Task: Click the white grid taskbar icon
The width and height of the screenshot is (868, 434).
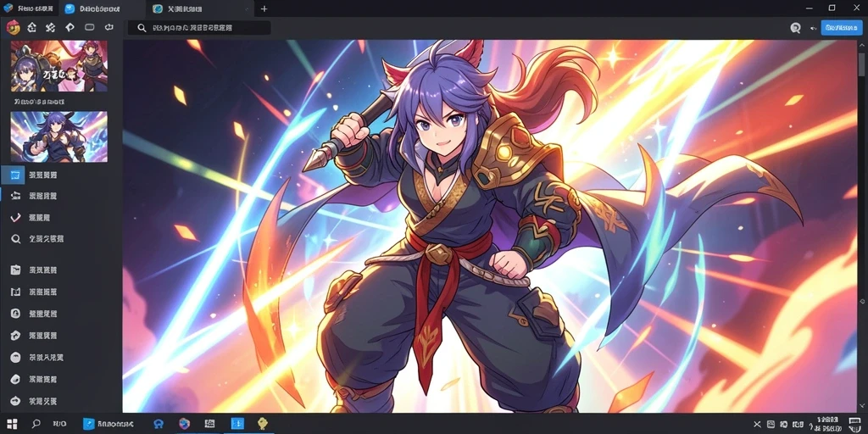Action: 210,424
